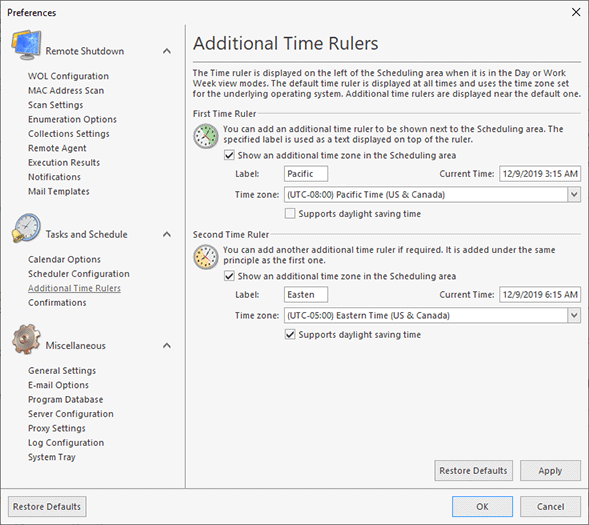589x525 pixels.
Task: Collapse the Remote Shutdown section
Action: click(x=167, y=51)
